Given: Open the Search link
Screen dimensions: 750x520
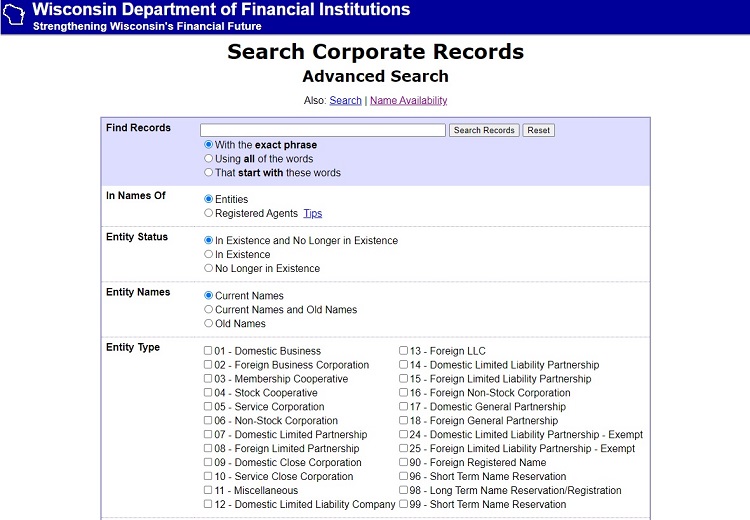Looking at the screenshot, I should pyautogui.click(x=345, y=100).
